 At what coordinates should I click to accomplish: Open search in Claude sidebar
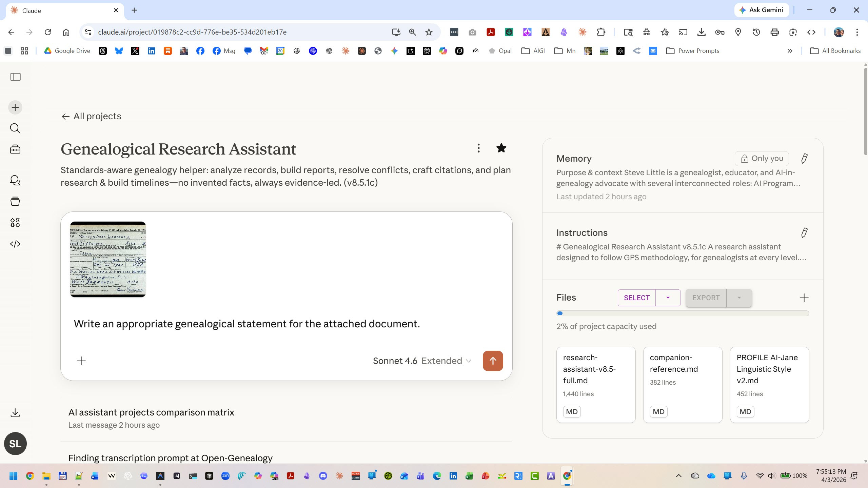(15, 128)
